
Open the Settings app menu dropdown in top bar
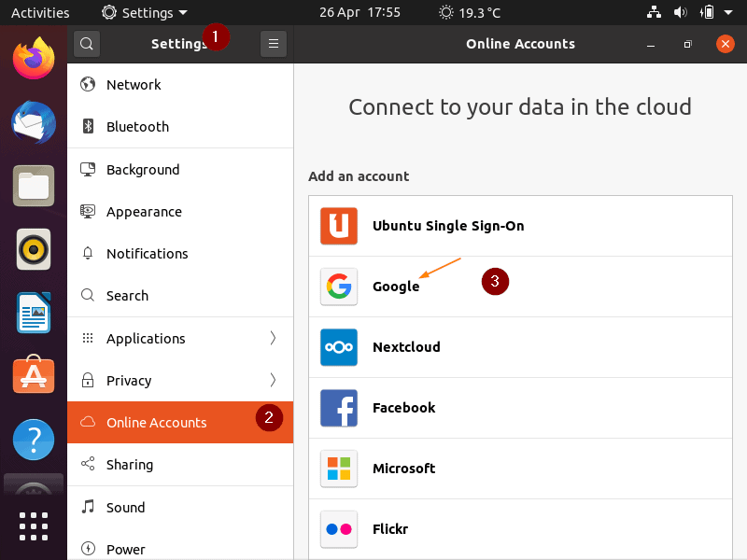click(x=145, y=12)
